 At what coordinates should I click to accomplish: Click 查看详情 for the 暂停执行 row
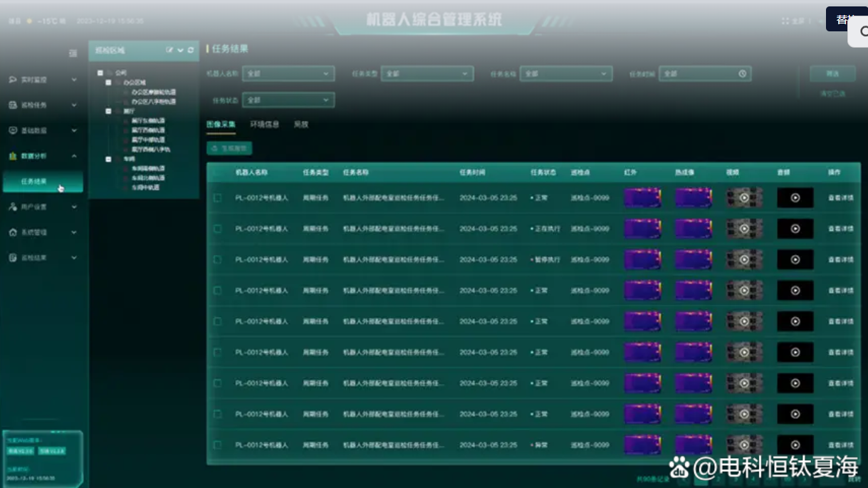pos(840,259)
